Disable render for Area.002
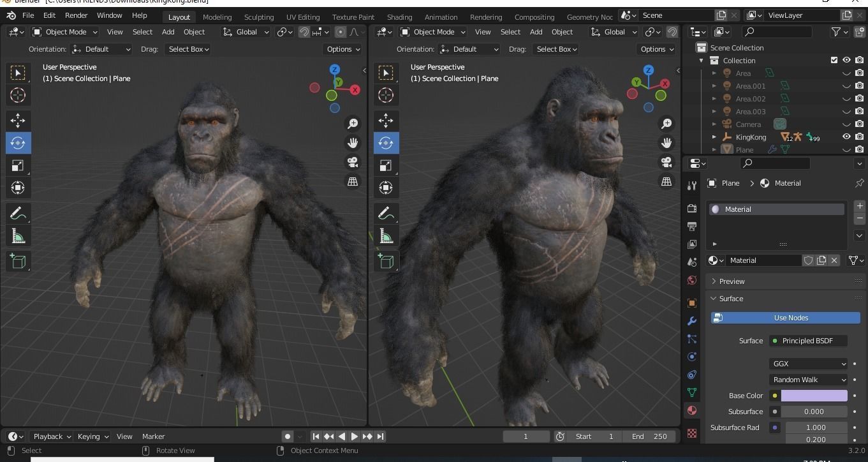The image size is (868, 462). 860,98
